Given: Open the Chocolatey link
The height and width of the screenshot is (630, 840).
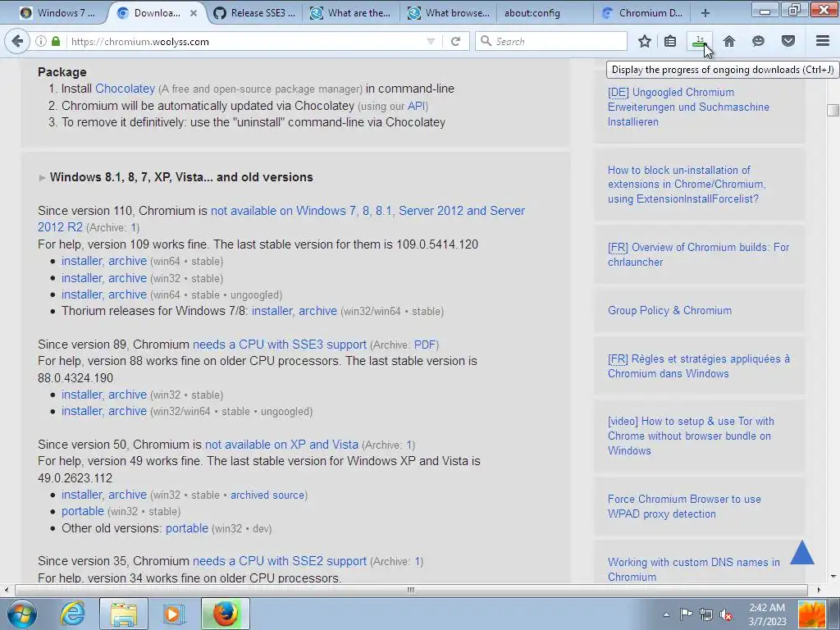Looking at the screenshot, I should click(x=125, y=89).
